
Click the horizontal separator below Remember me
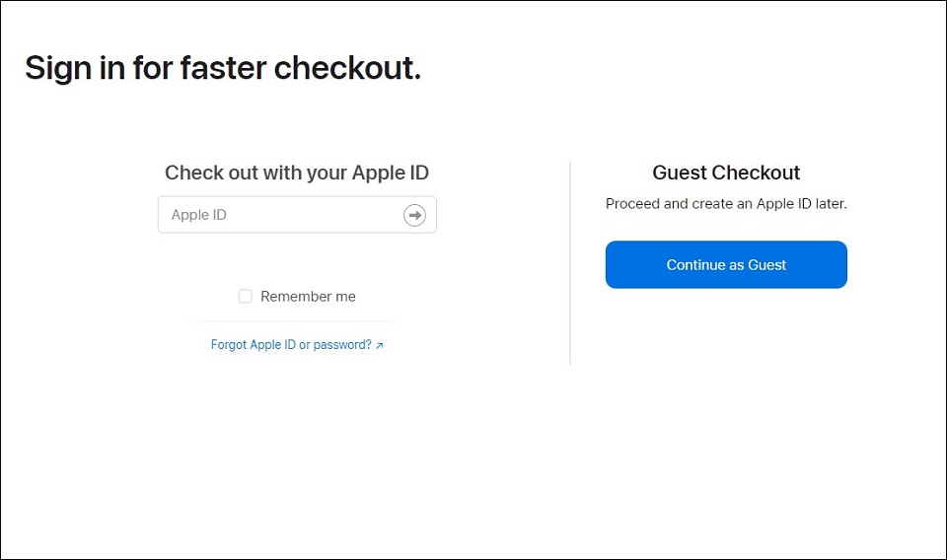coord(297,320)
